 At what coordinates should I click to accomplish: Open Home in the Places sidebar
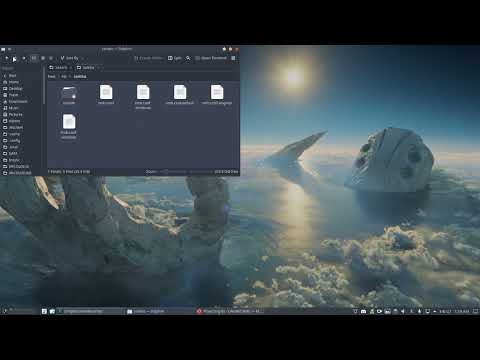coord(14,82)
